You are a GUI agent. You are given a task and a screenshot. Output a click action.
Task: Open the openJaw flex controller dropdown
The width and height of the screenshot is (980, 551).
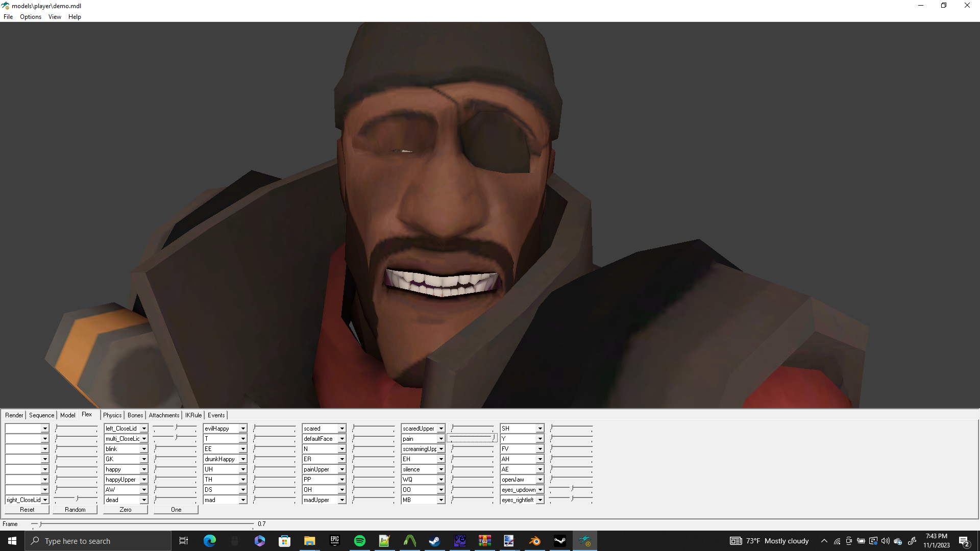point(540,479)
